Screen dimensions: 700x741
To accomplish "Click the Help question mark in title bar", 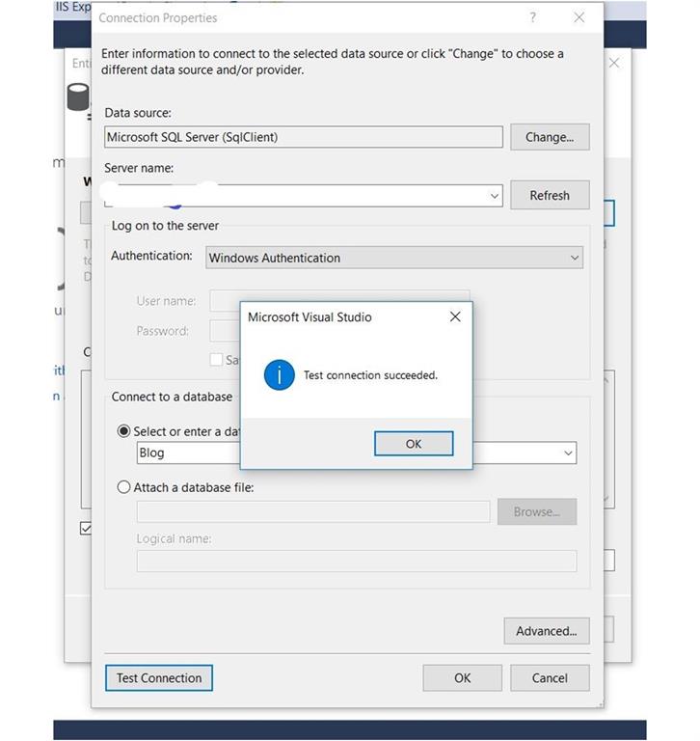I will 533,18.
